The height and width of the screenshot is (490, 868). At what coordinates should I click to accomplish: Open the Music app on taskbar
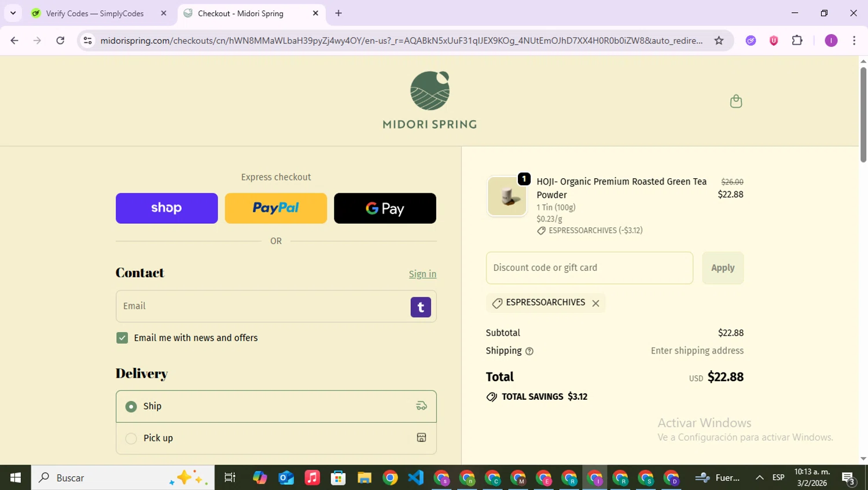(x=312, y=478)
